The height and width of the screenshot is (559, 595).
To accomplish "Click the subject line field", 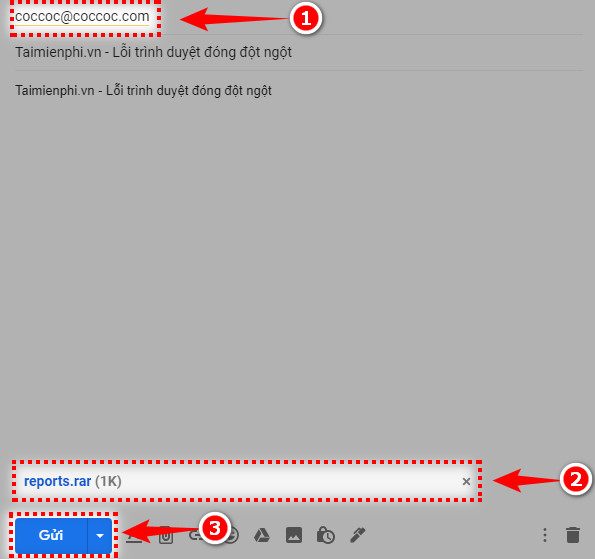I will pos(299,52).
